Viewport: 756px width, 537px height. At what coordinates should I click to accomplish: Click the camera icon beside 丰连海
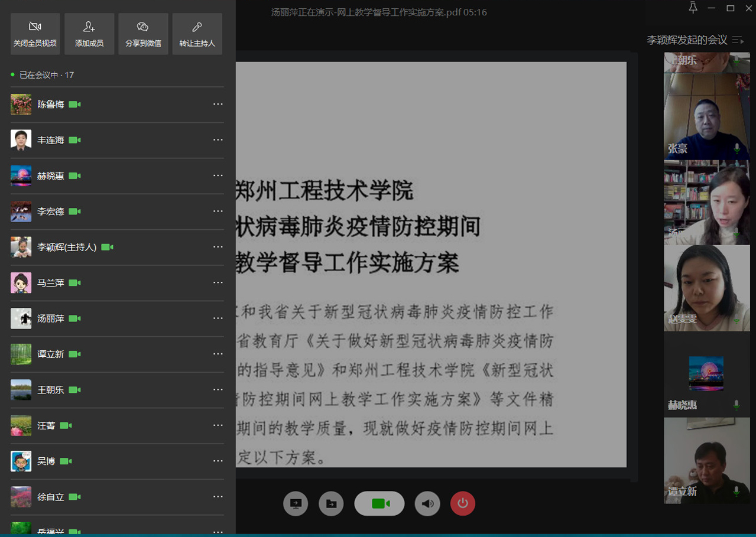74,140
